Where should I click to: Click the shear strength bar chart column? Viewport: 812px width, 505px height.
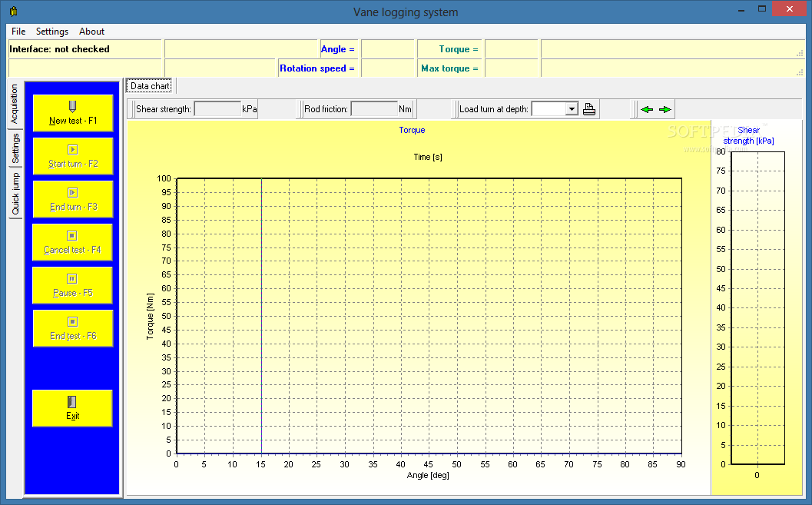pyautogui.click(x=757, y=308)
